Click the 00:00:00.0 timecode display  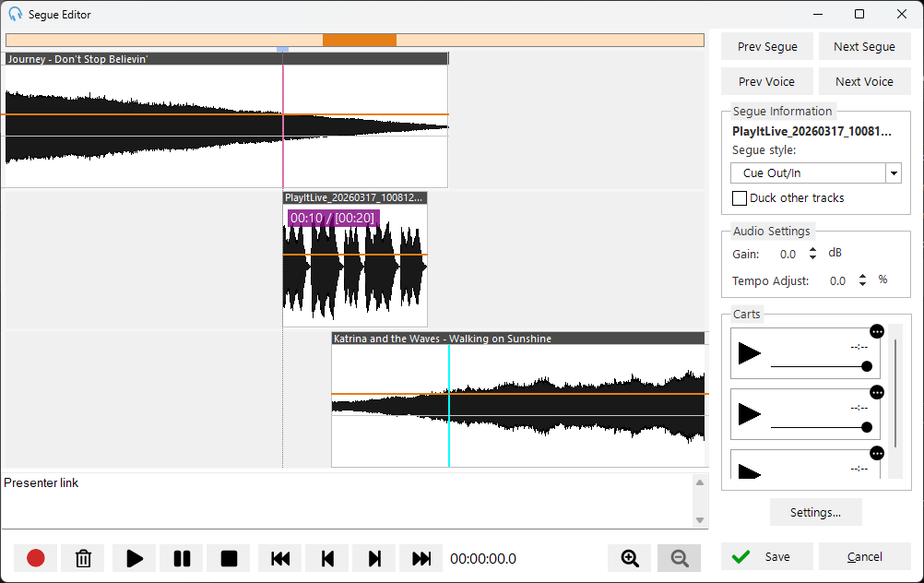(483, 559)
